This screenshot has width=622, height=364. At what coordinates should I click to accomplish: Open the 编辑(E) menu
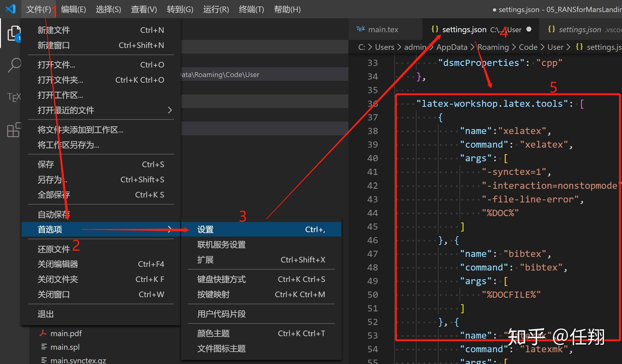click(x=73, y=9)
